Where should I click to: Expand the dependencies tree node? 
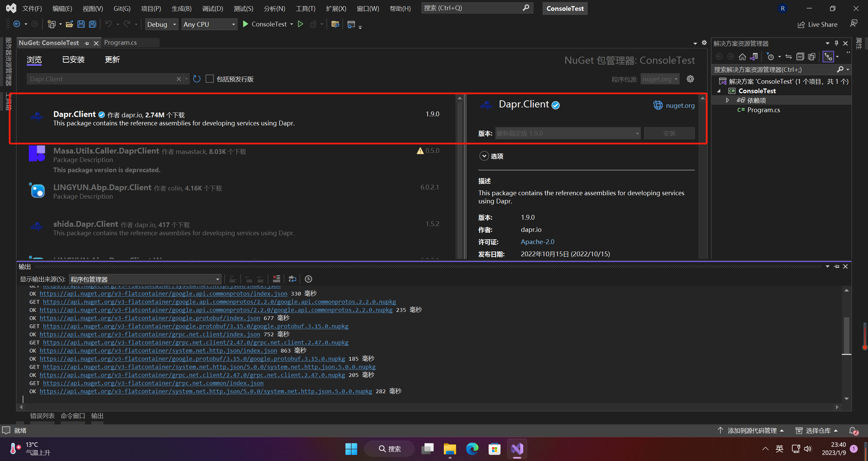(728, 100)
